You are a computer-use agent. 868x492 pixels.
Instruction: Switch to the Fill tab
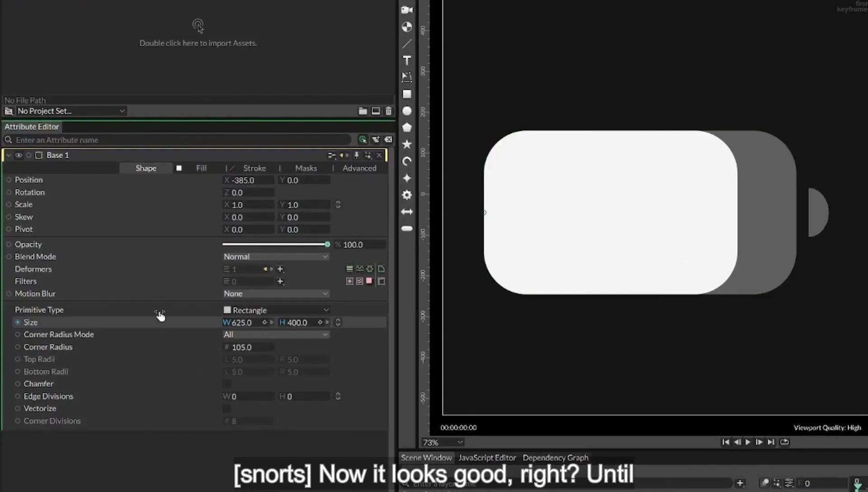pos(201,168)
